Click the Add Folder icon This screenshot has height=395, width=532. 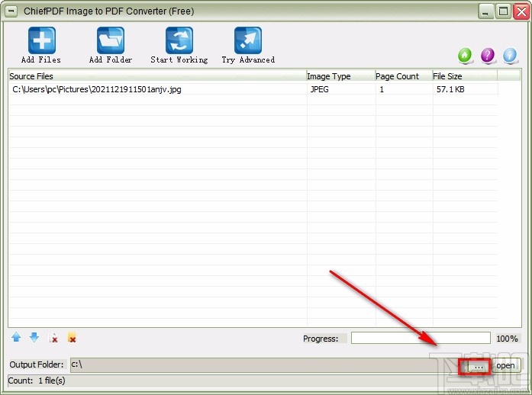coord(111,40)
